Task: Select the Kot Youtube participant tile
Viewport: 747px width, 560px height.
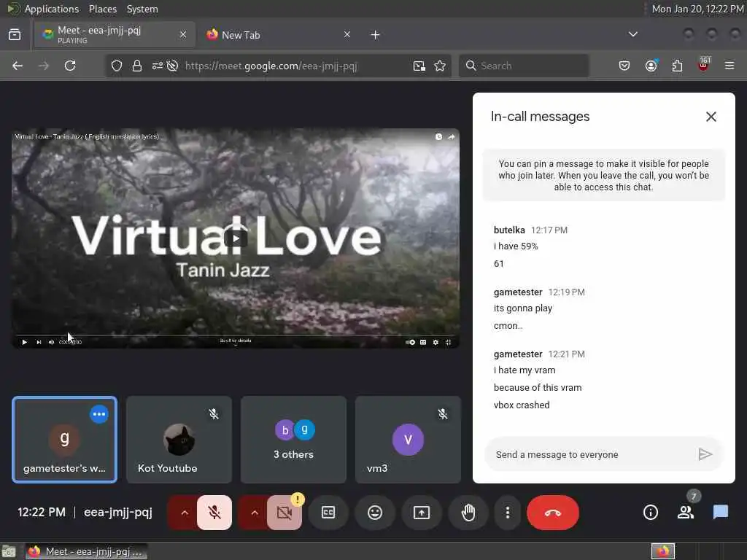Action: (179, 440)
